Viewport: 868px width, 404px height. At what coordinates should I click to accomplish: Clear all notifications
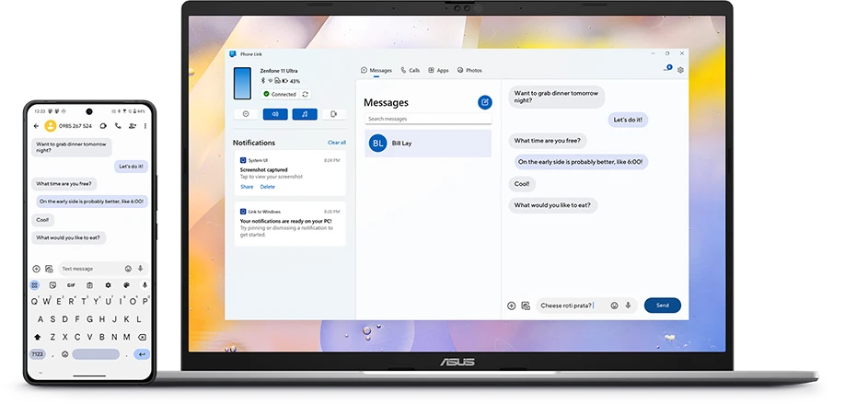coord(337,143)
